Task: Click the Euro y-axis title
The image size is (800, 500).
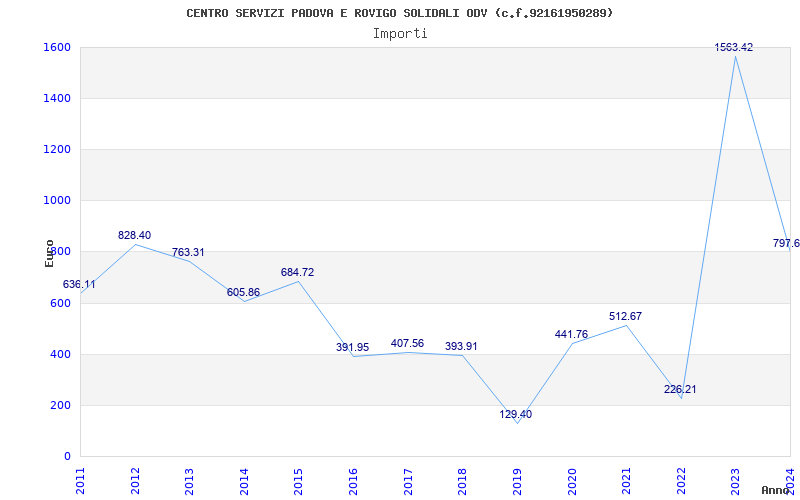Action: point(49,253)
